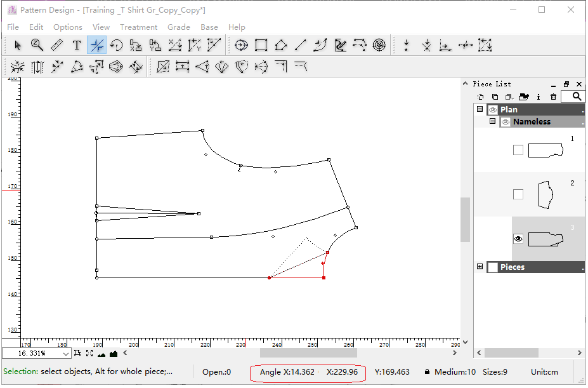Image resolution: width=588 pixels, height=388 pixels.
Task: Click the rotate tool icon
Action: [116, 45]
